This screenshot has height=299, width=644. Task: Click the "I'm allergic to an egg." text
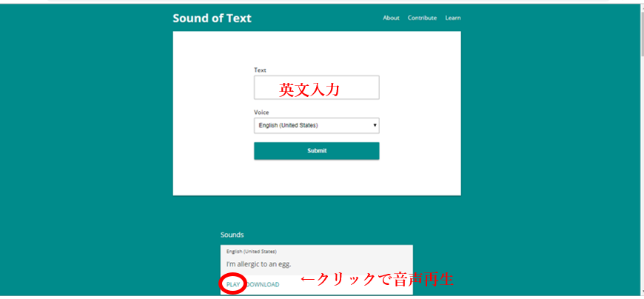point(259,264)
